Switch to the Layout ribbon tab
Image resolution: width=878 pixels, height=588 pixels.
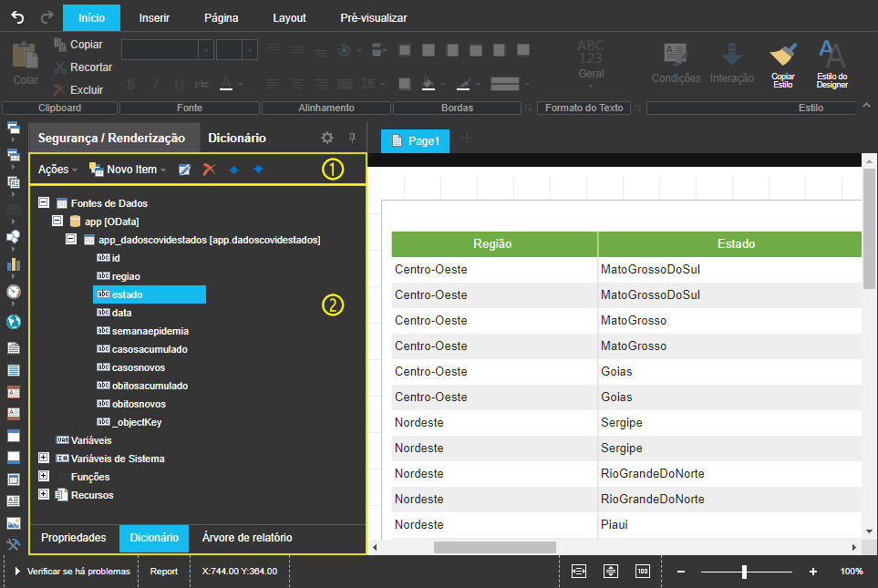290,18
